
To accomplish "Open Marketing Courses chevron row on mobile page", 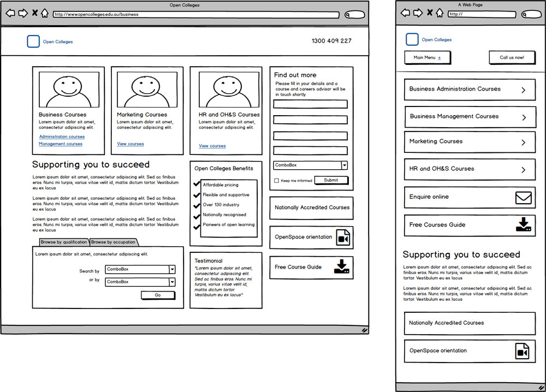I will pyautogui.click(x=470, y=142).
